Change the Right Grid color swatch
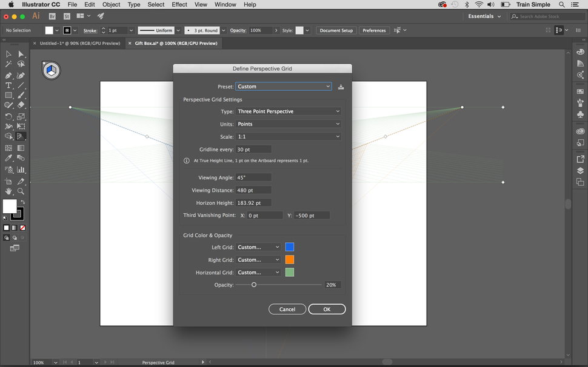This screenshot has height=367, width=588. click(289, 259)
